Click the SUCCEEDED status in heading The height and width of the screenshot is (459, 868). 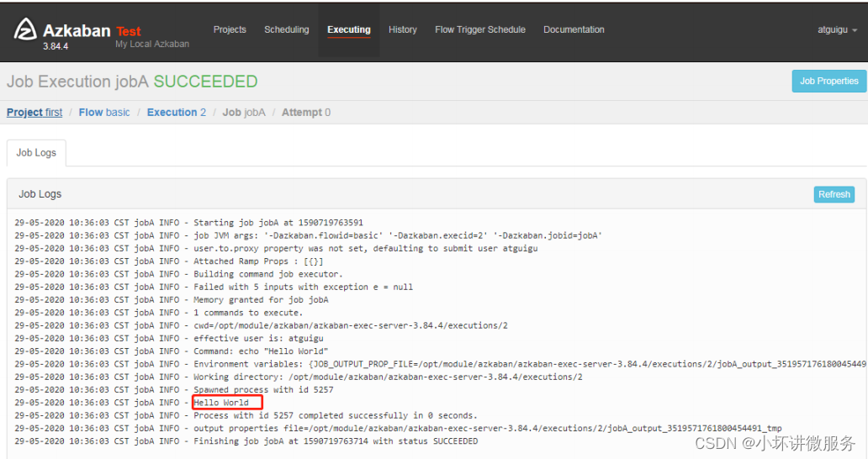click(205, 82)
